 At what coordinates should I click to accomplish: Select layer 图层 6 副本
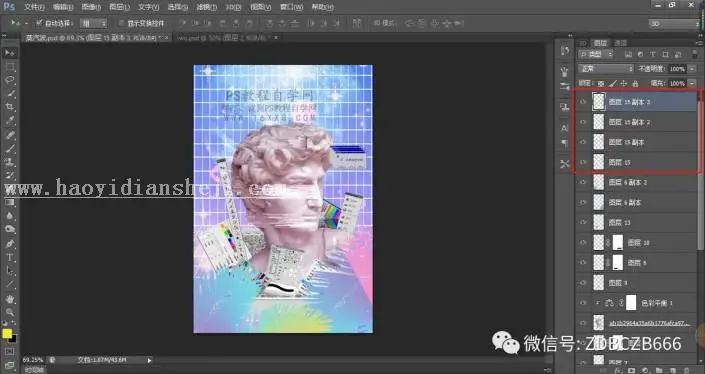[x=636, y=202]
